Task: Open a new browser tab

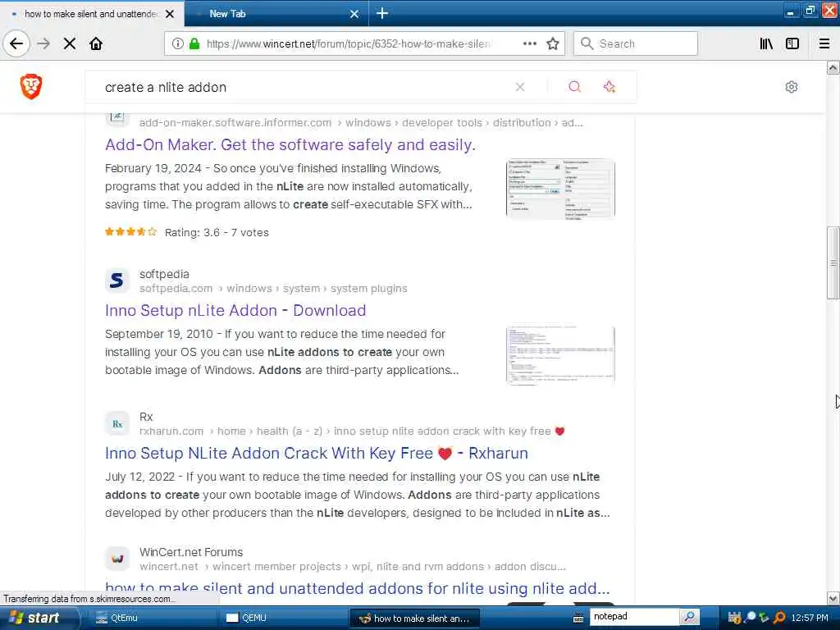Action: click(x=382, y=13)
